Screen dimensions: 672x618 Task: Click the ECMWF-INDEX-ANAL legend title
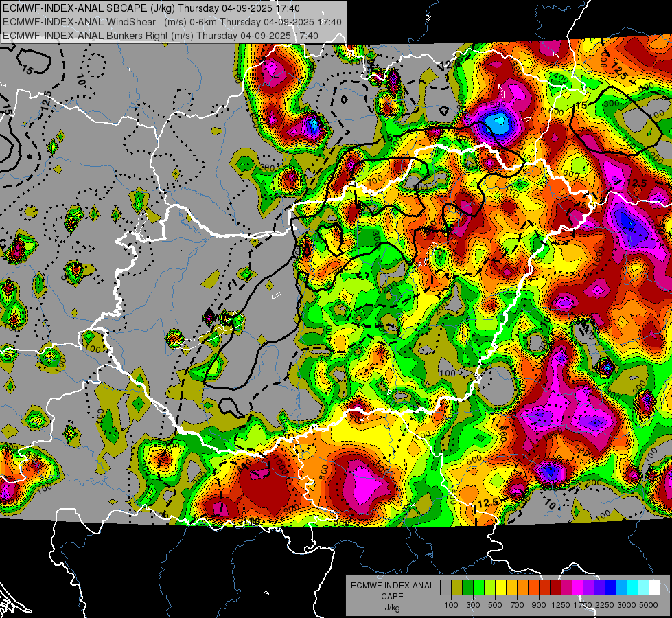pyautogui.click(x=392, y=586)
